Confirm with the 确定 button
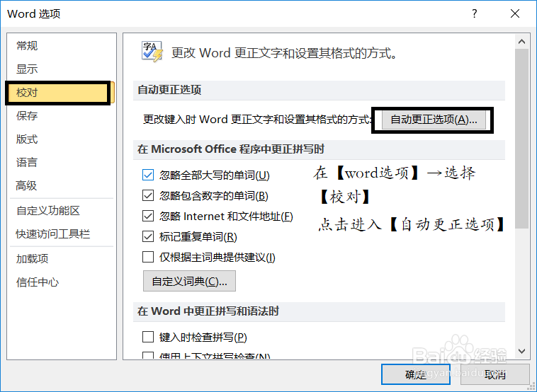This screenshot has width=537, height=392. pyautogui.click(x=416, y=374)
